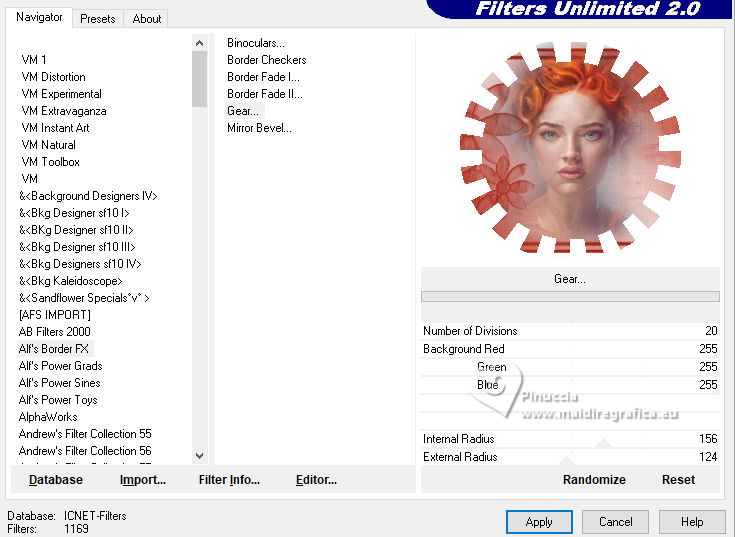Open the Import... dialog
This screenshot has height=537, width=735.
[143, 480]
